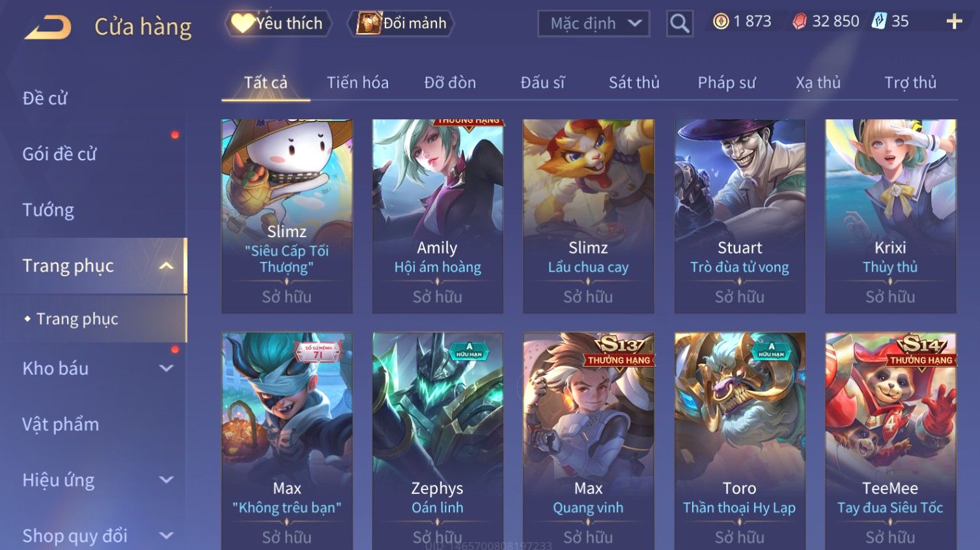Click the blue voucher currency icon

pos(879,22)
